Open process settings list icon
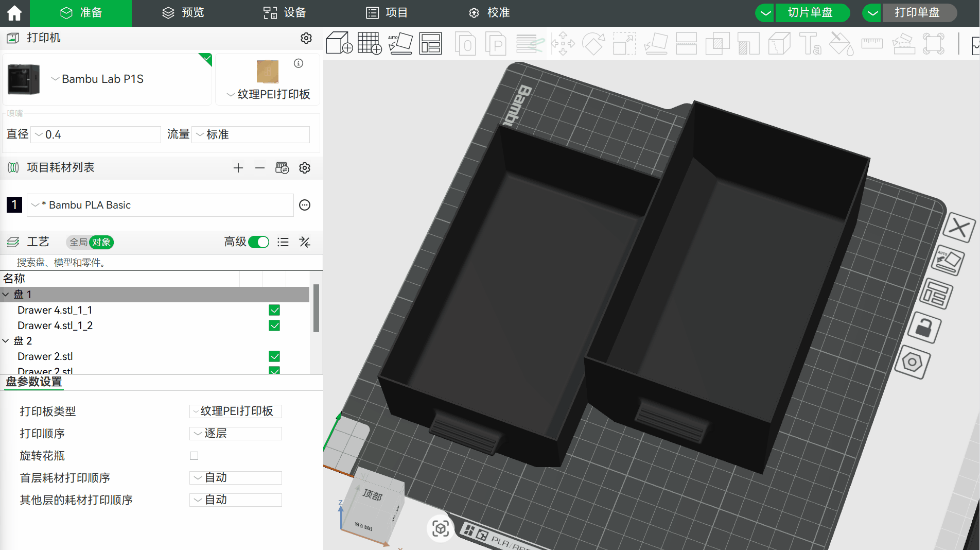The image size is (980, 550). click(283, 242)
